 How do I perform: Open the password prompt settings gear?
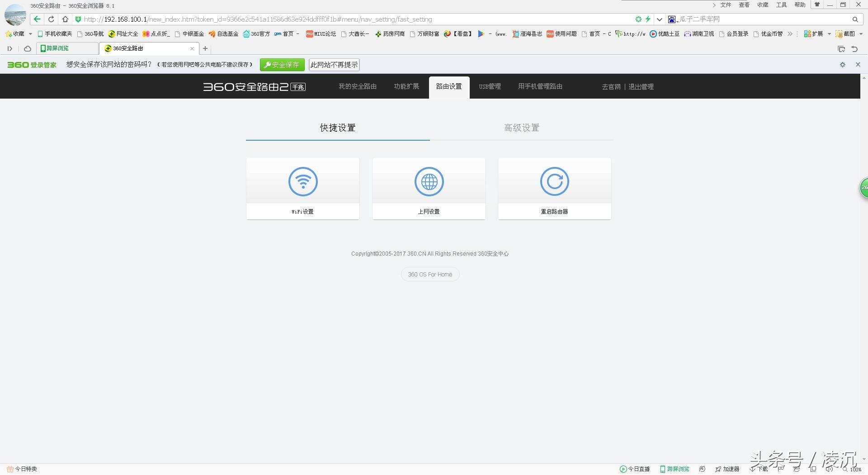pyautogui.click(x=843, y=65)
